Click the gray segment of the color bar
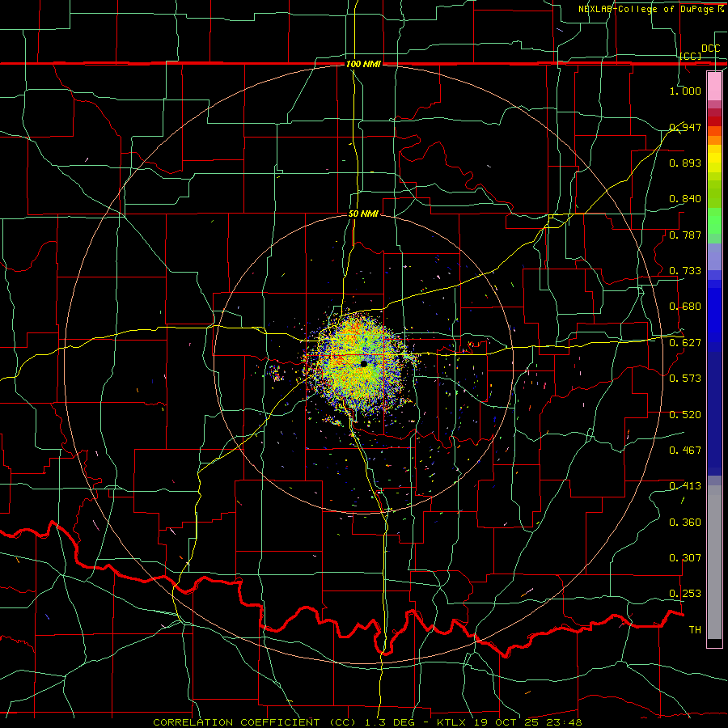The image size is (728, 728). 714,562
